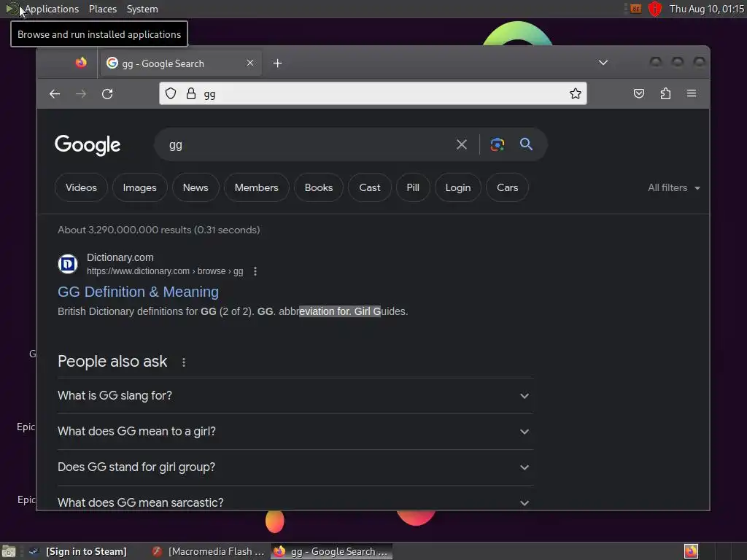Search by image with Google Lens icon
The width and height of the screenshot is (747, 560).
(x=498, y=144)
